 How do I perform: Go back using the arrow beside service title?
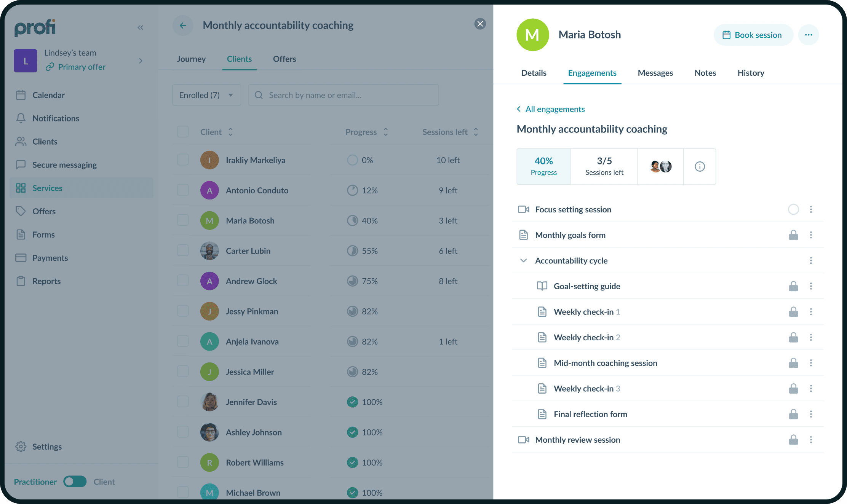pos(183,26)
